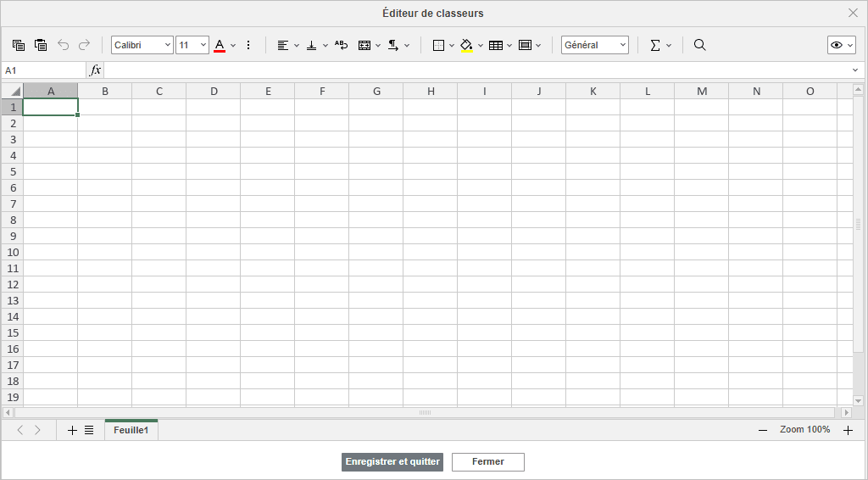Image resolution: width=868 pixels, height=480 pixels.
Task: Open the view settings eye menu
Action: click(x=842, y=46)
